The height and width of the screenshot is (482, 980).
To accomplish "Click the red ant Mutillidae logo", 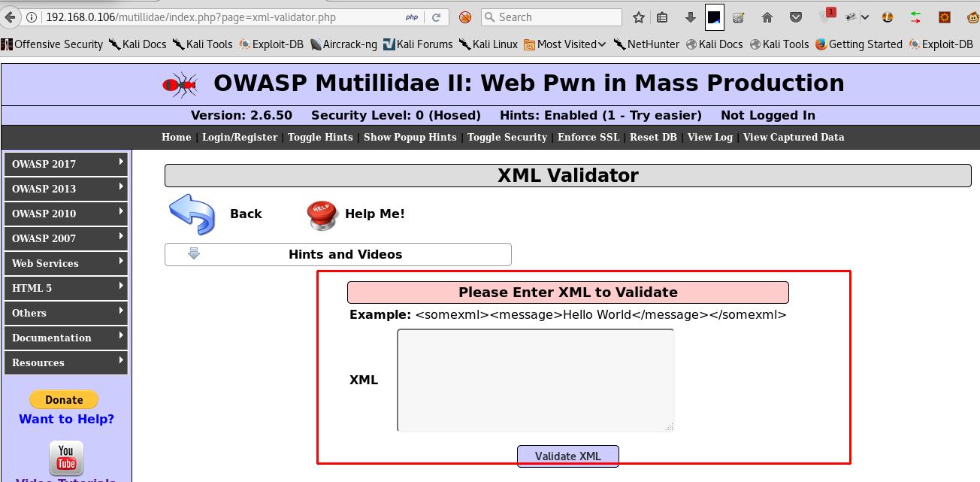I will point(180,84).
